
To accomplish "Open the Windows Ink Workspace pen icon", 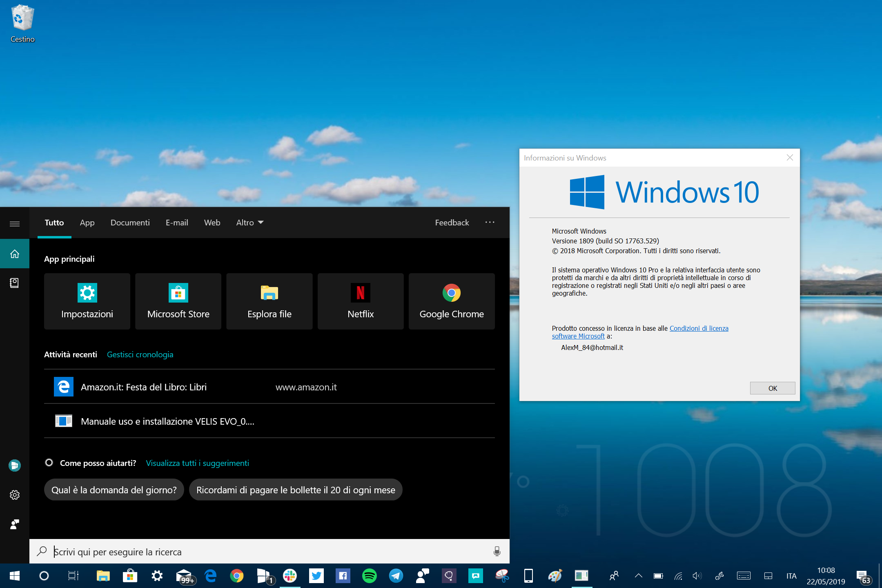I will [719, 576].
